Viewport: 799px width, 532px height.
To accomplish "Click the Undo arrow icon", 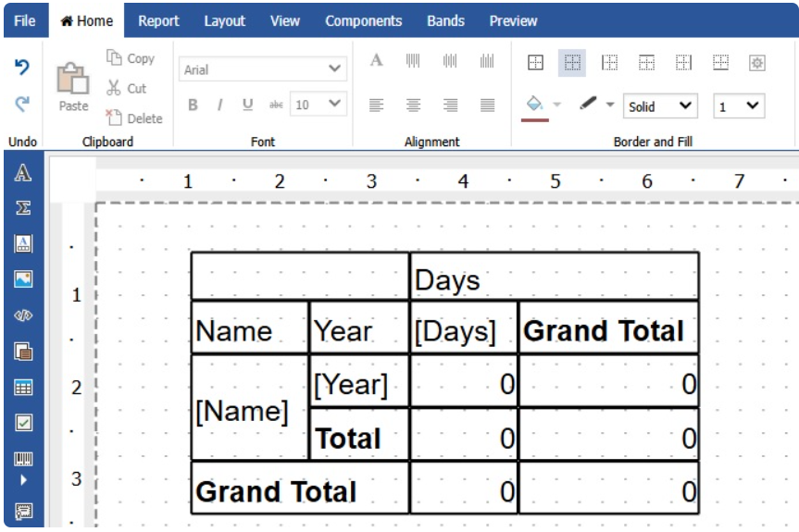I will tap(22, 68).
